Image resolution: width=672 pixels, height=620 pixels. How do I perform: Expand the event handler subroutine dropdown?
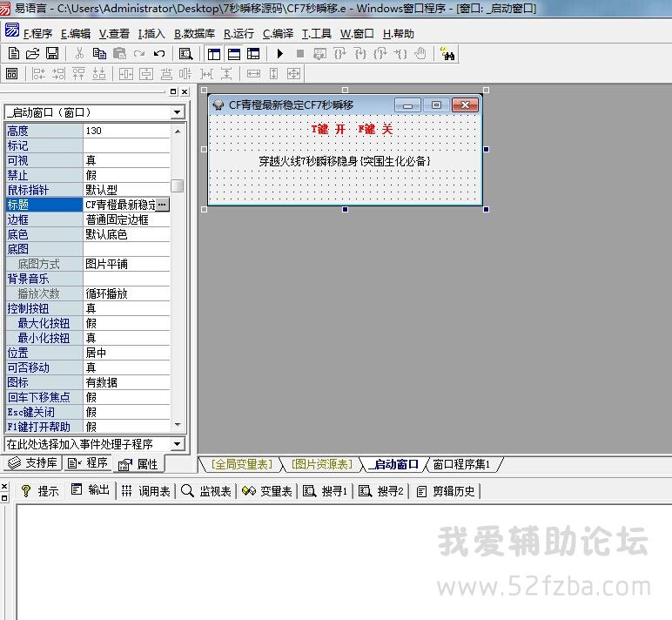pyautogui.click(x=178, y=444)
